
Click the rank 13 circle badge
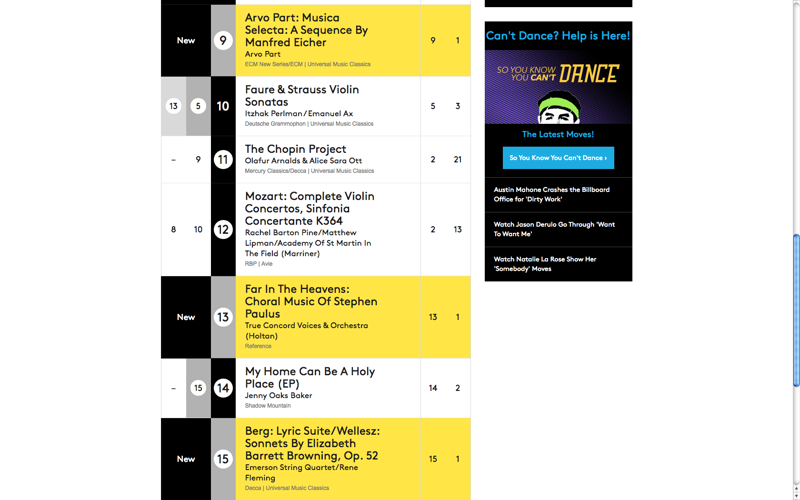(x=223, y=317)
